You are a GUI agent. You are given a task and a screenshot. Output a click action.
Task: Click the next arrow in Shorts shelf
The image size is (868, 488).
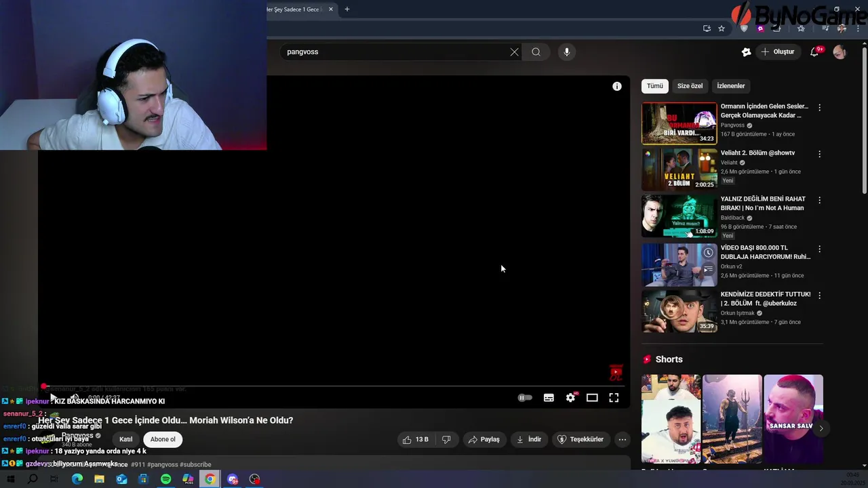tap(821, 428)
